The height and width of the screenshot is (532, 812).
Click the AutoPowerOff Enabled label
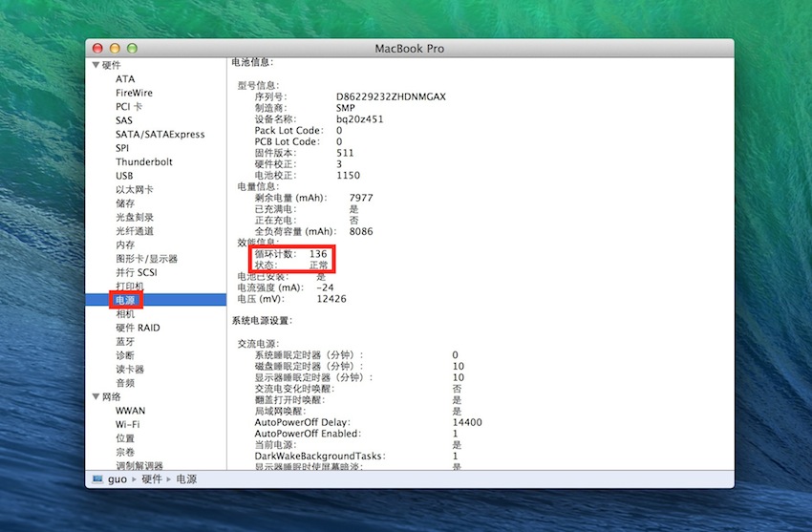point(308,434)
